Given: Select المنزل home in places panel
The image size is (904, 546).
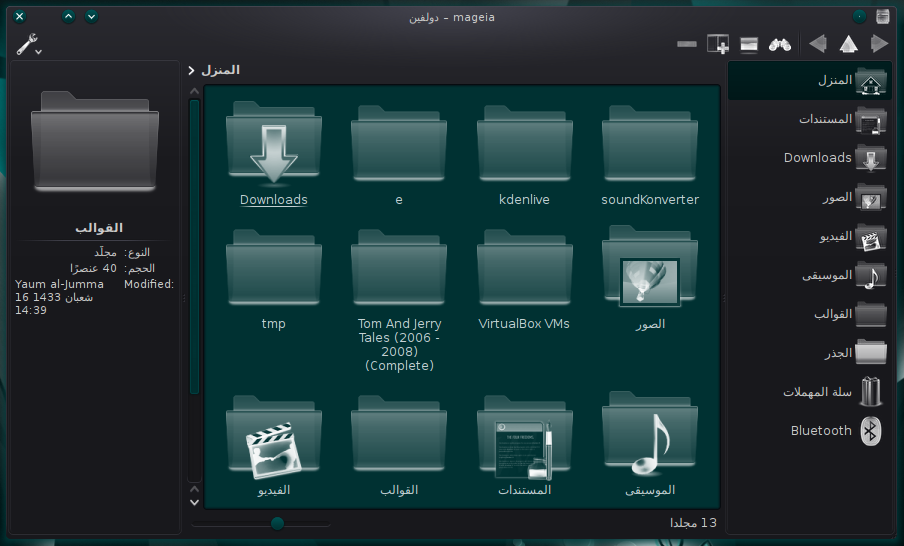Looking at the screenshot, I should tap(809, 81).
